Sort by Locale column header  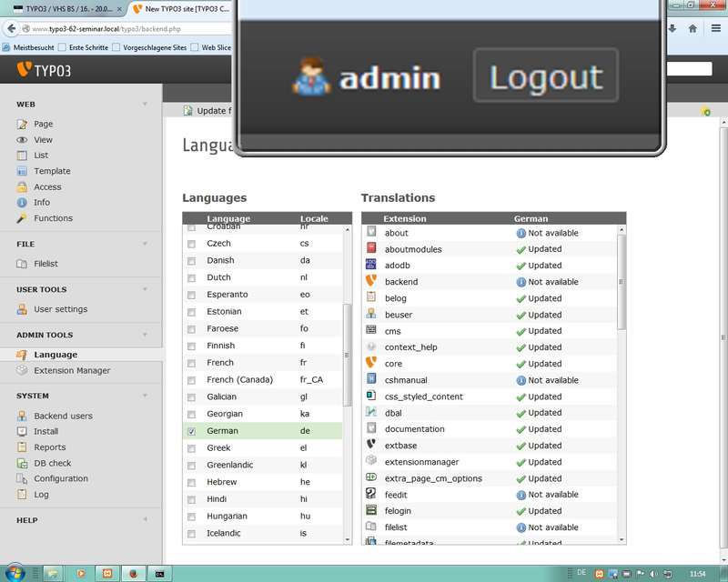point(314,218)
